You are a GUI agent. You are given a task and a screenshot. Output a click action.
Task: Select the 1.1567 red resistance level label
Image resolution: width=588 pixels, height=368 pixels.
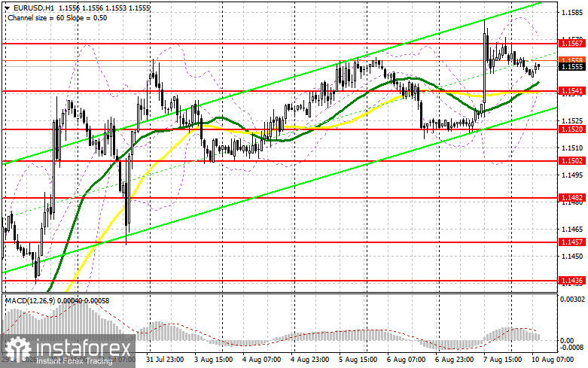tap(571, 44)
